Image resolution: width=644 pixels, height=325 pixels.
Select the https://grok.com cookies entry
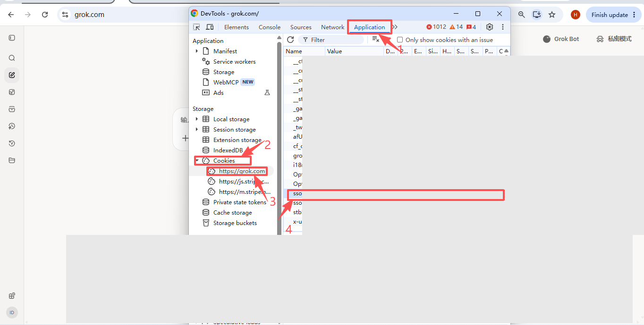click(242, 171)
